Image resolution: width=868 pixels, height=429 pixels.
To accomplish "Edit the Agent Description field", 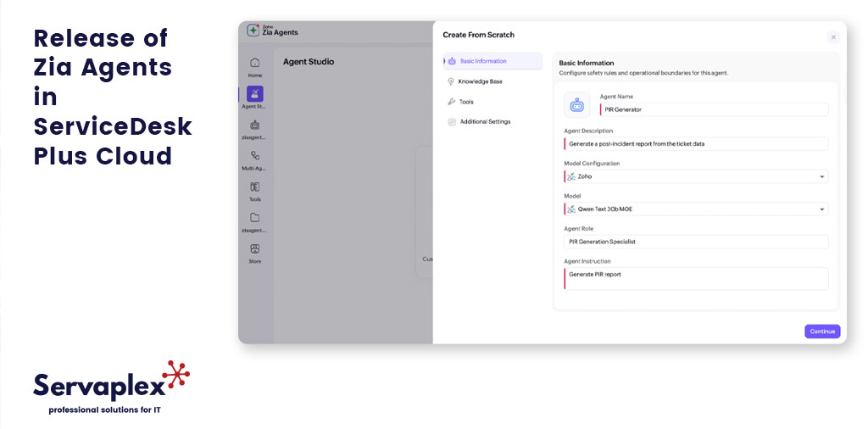I will (x=696, y=144).
